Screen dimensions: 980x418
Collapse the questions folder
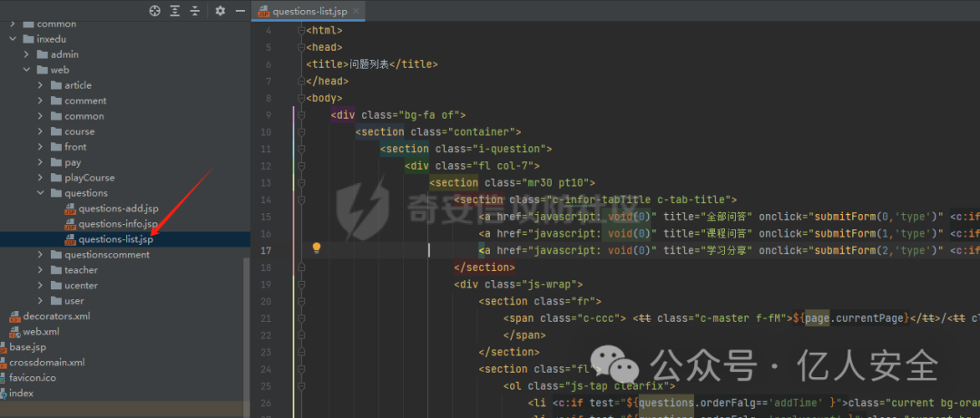point(41,193)
